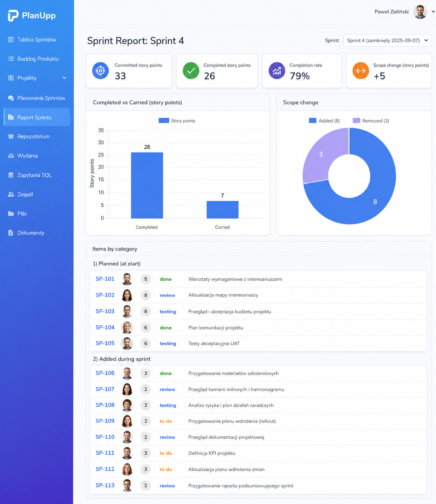
Task: Click the Dokumenty file icon
Action: 11,233
